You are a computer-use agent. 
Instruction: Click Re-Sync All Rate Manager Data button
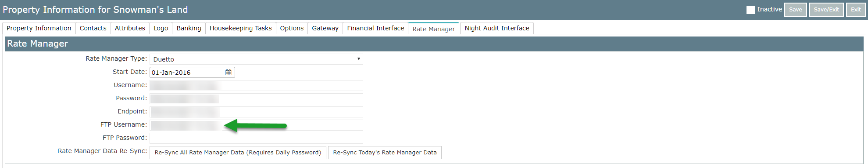click(x=238, y=153)
